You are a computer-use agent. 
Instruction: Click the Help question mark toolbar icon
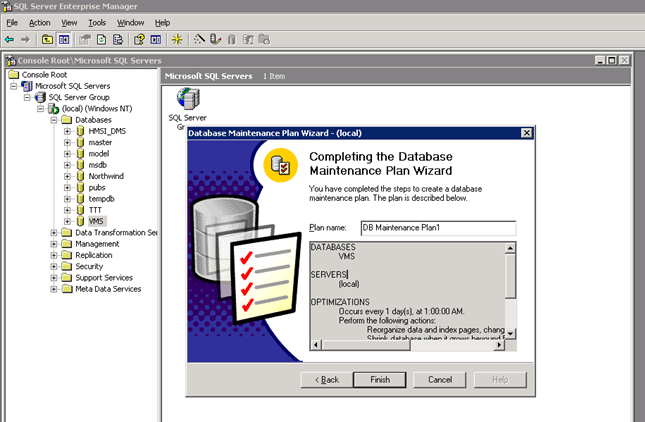pos(139,39)
